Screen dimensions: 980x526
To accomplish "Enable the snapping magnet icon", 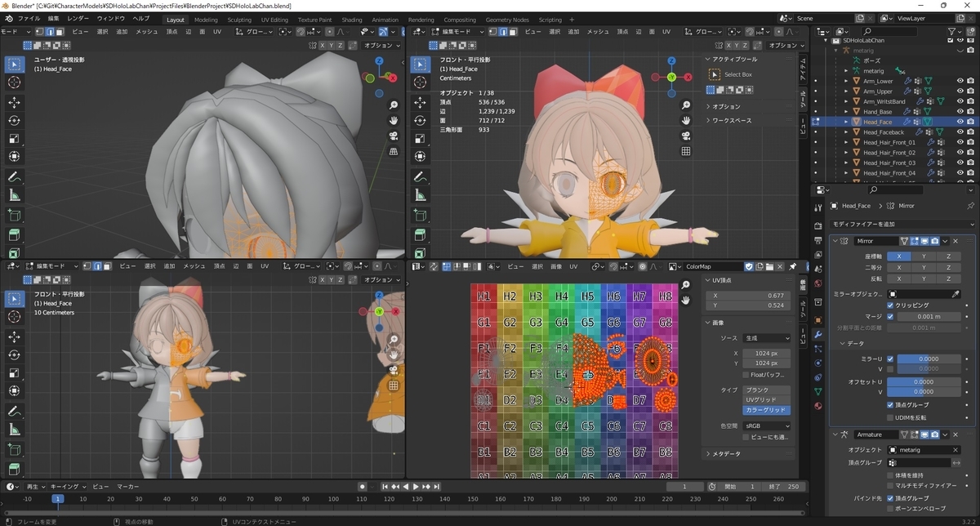I will (x=301, y=33).
